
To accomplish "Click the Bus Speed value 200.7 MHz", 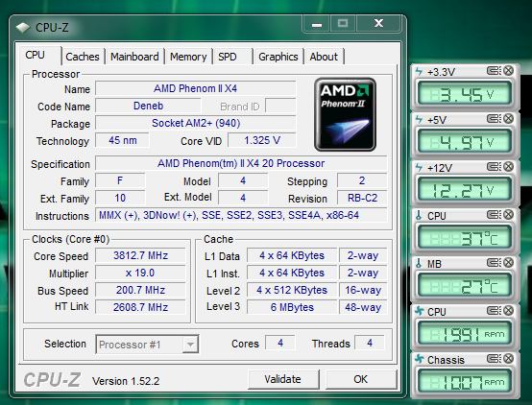I will [140, 290].
